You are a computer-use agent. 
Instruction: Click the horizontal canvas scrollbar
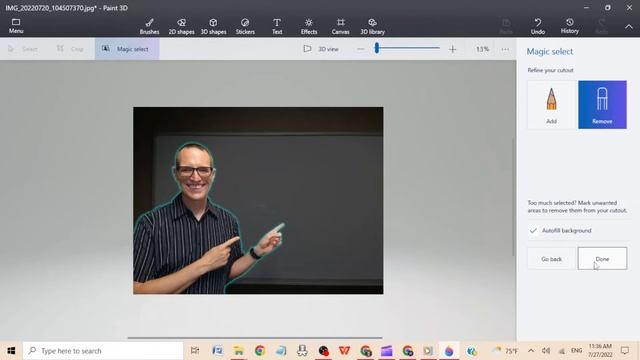coord(255,338)
